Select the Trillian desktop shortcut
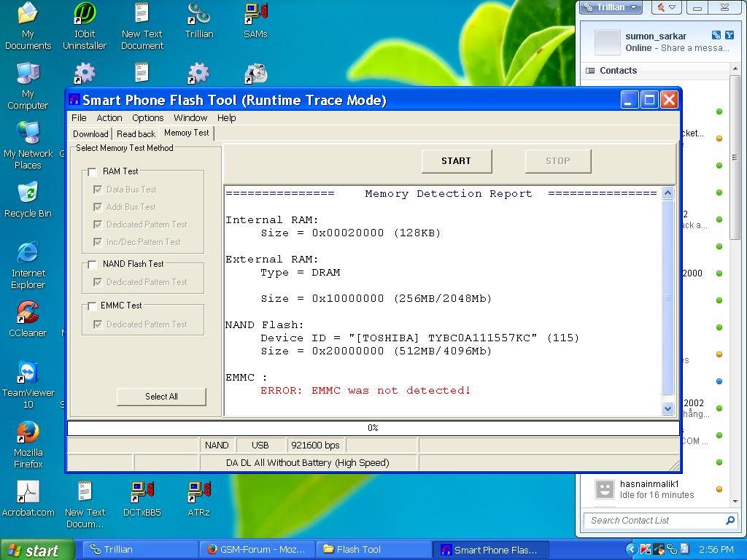Screen dimensions: 747x560 click(199, 21)
